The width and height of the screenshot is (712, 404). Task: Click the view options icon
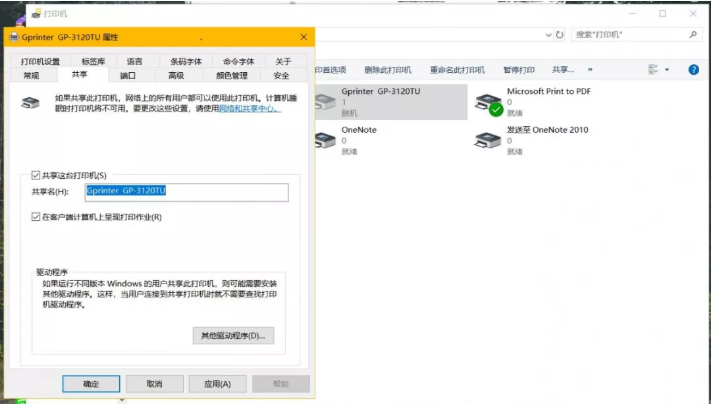point(653,69)
